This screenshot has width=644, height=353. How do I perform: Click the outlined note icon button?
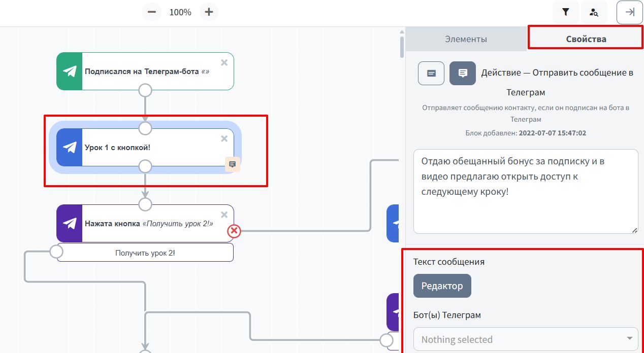431,73
